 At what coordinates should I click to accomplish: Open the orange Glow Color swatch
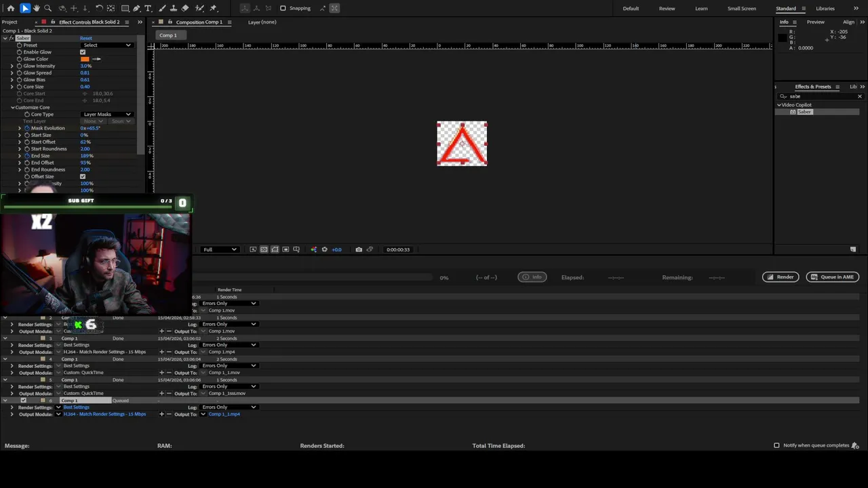click(85, 59)
